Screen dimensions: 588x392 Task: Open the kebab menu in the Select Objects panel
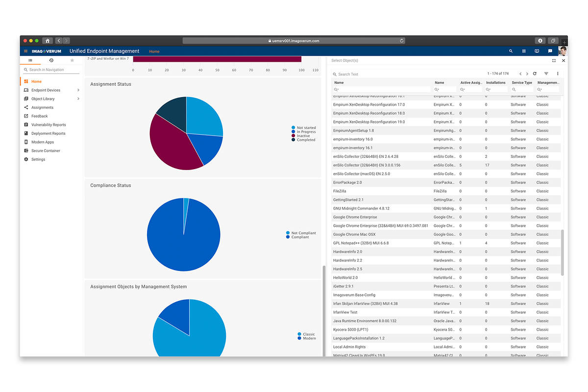pyautogui.click(x=557, y=73)
